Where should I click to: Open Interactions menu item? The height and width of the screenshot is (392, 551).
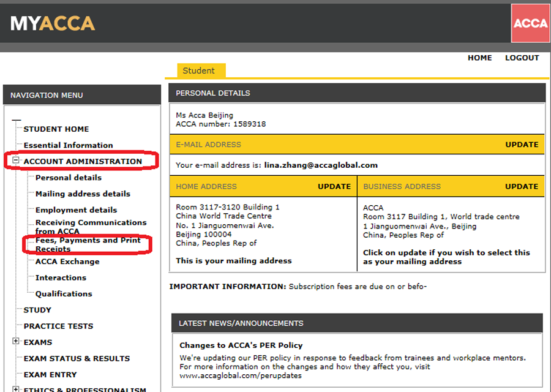tap(61, 277)
